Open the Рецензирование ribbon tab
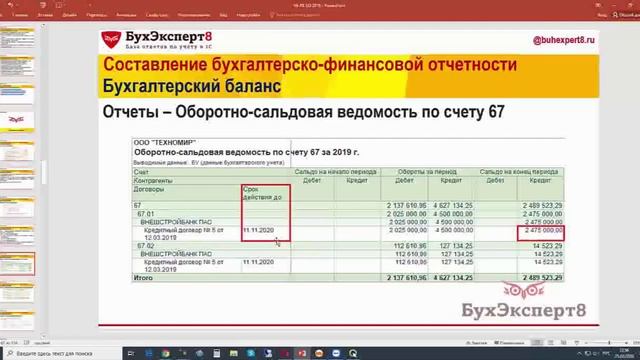Viewport: 640px width, 360px height. coord(194,15)
